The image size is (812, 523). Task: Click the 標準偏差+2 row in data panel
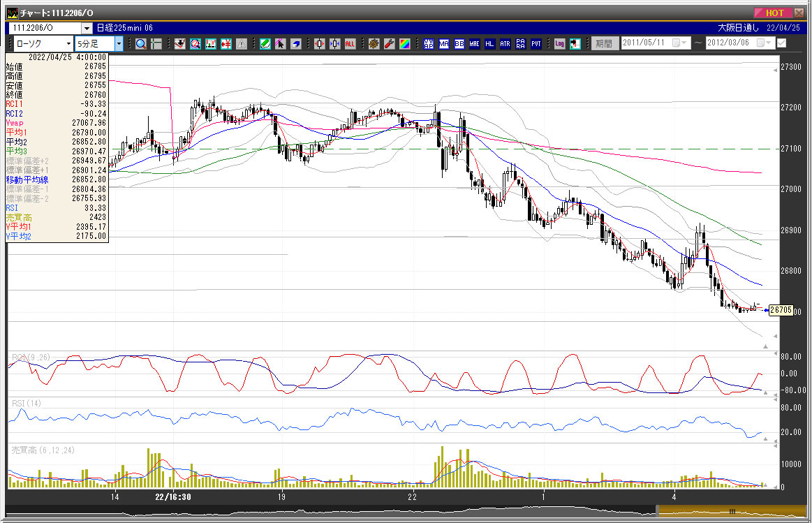[56, 161]
